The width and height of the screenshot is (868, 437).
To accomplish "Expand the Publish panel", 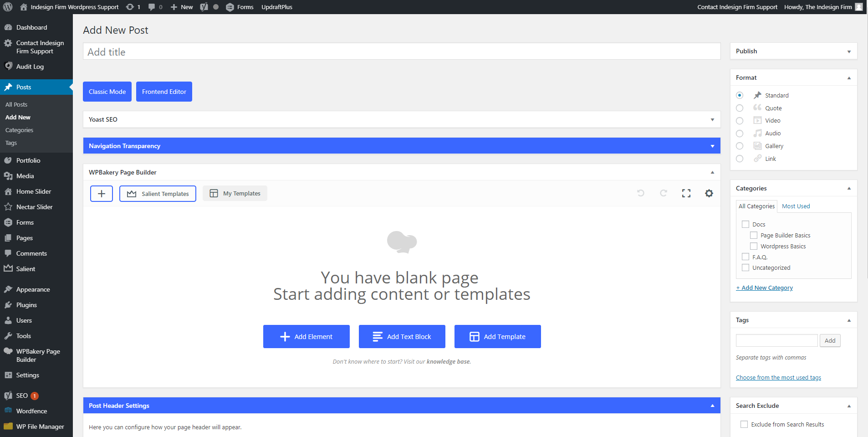I will point(848,51).
